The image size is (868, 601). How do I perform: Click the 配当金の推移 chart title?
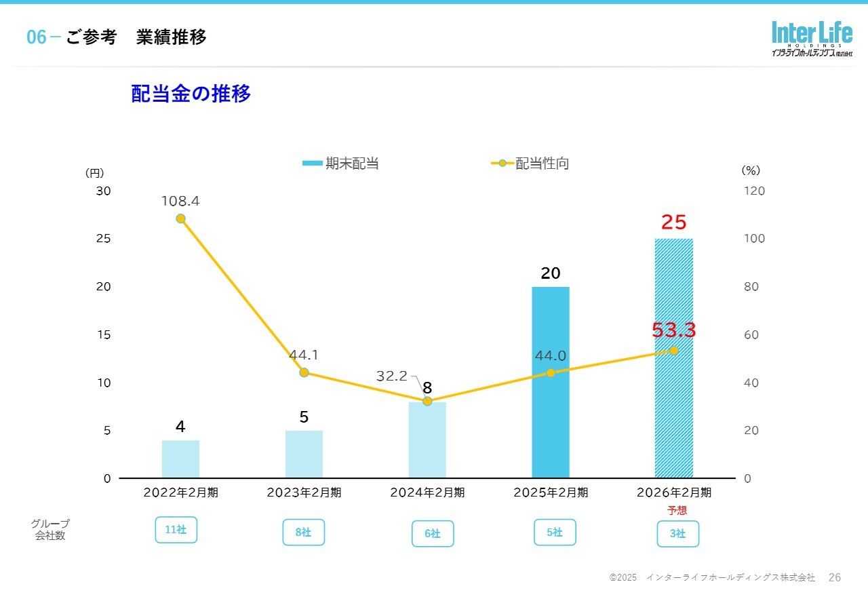click(x=191, y=94)
